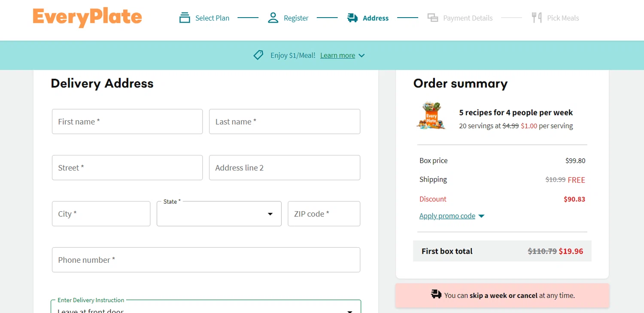This screenshot has width=644, height=313.
Task: Focus the ZIP code field
Action: pos(324,214)
